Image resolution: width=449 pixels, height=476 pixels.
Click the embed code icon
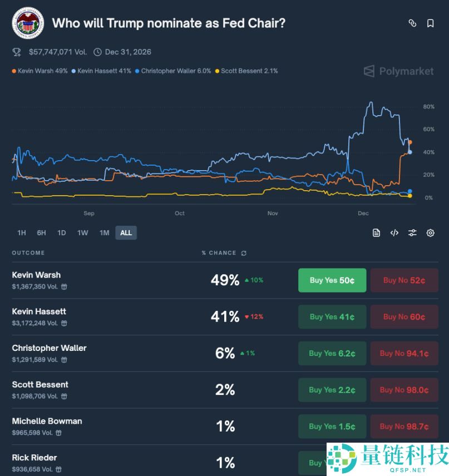[x=394, y=233]
